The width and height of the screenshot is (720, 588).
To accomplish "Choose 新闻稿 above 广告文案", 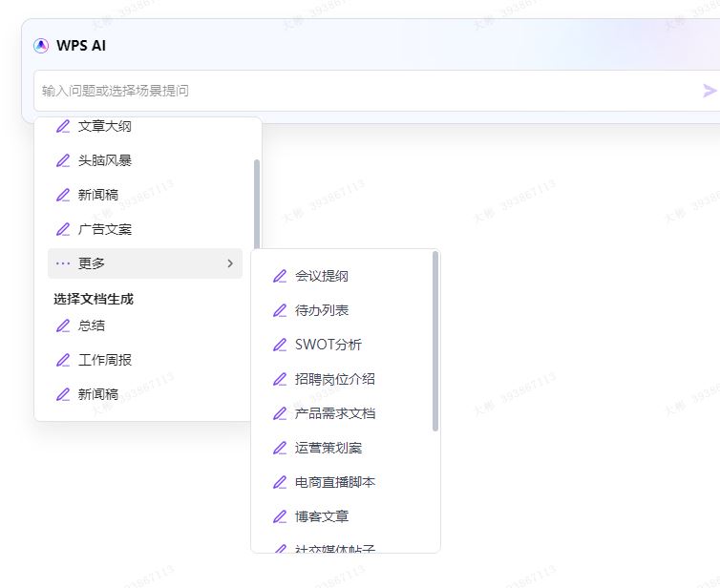I will [145, 195].
